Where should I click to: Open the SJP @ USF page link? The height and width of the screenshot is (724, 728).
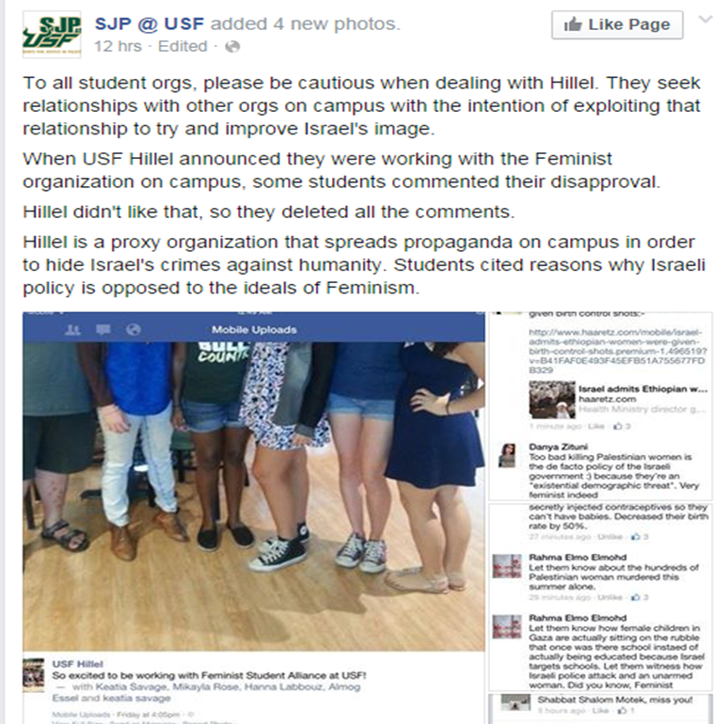coord(150,24)
